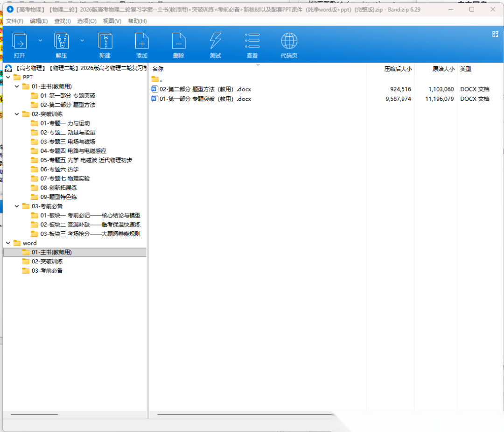Image resolution: width=504 pixels, height=432 pixels.
Task: Open the dropdown arrow beside 打开
Action: click(x=40, y=41)
